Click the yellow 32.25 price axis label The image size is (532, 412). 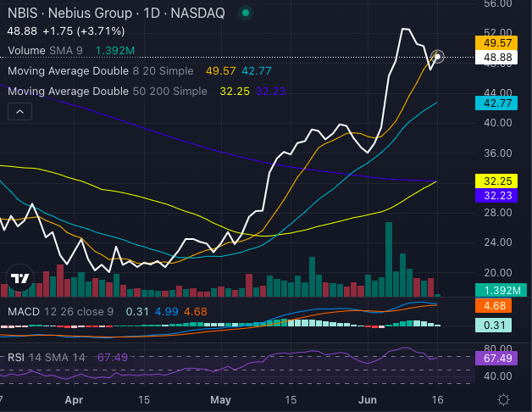(496, 181)
